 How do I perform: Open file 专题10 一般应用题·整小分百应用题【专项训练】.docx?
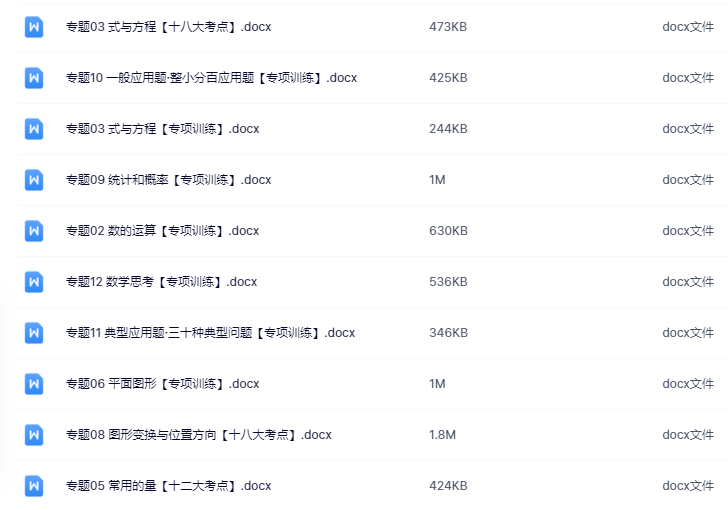212,78
